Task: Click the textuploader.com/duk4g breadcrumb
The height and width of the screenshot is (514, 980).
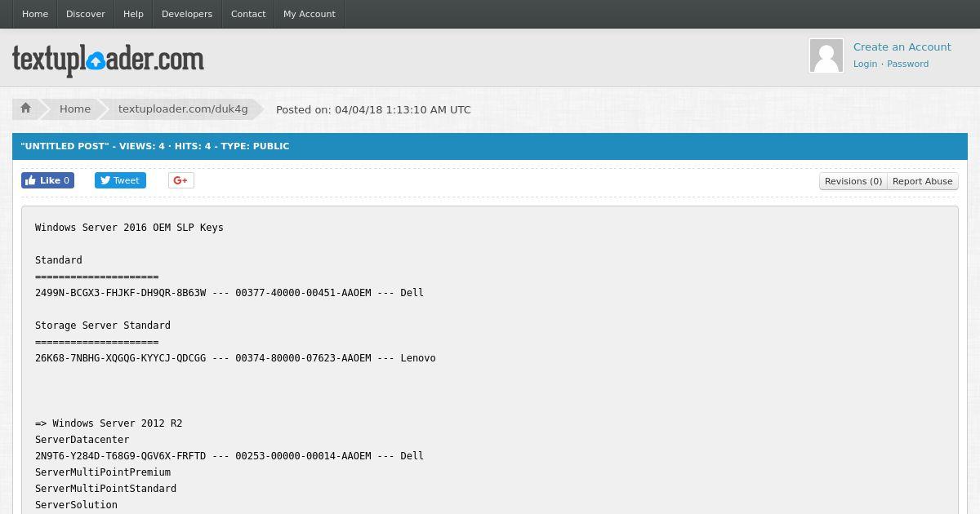Action: [183, 109]
